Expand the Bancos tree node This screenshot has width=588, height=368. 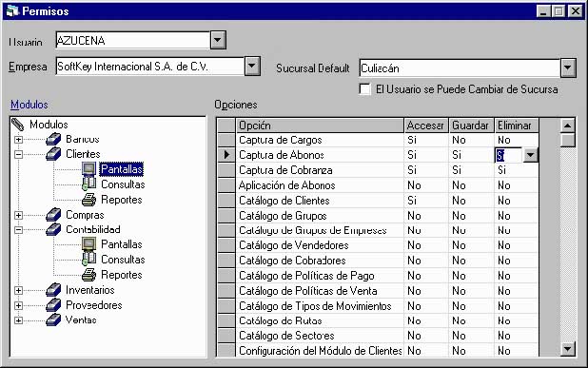coord(18,140)
